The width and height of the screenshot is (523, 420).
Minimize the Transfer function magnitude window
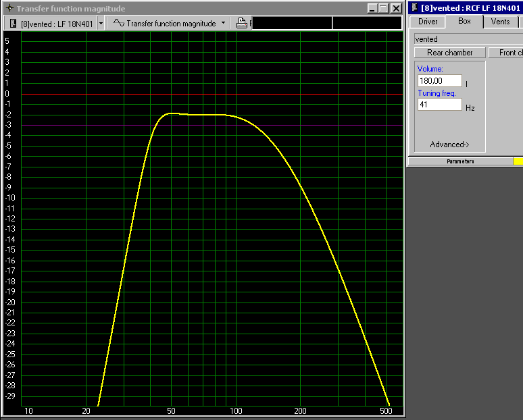click(x=372, y=9)
